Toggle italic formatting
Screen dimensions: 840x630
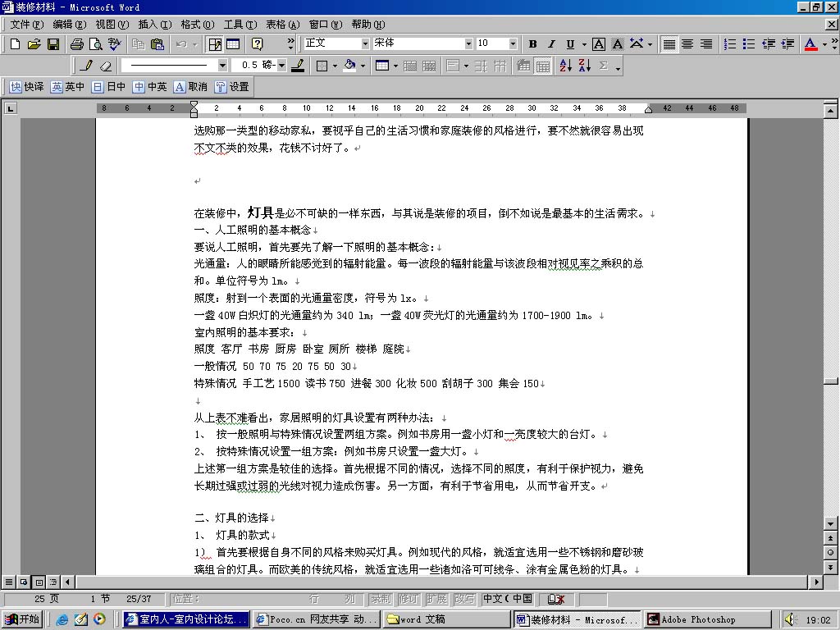point(551,44)
